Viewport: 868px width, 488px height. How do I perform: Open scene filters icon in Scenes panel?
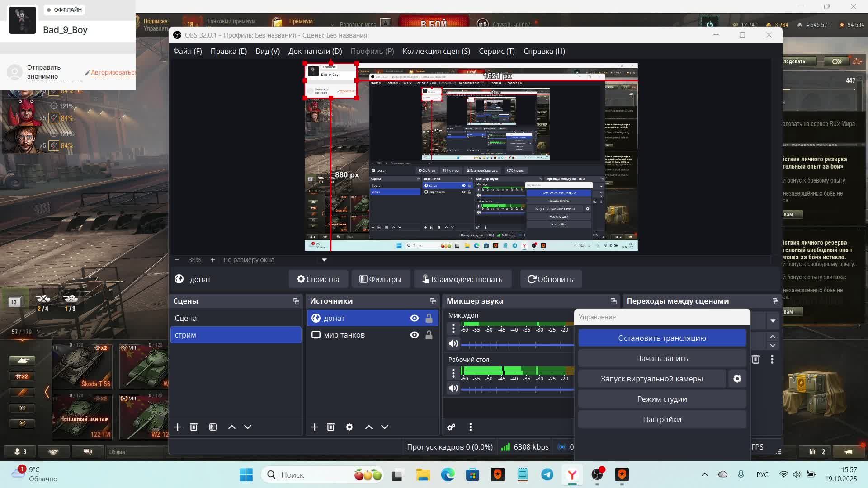point(213,427)
